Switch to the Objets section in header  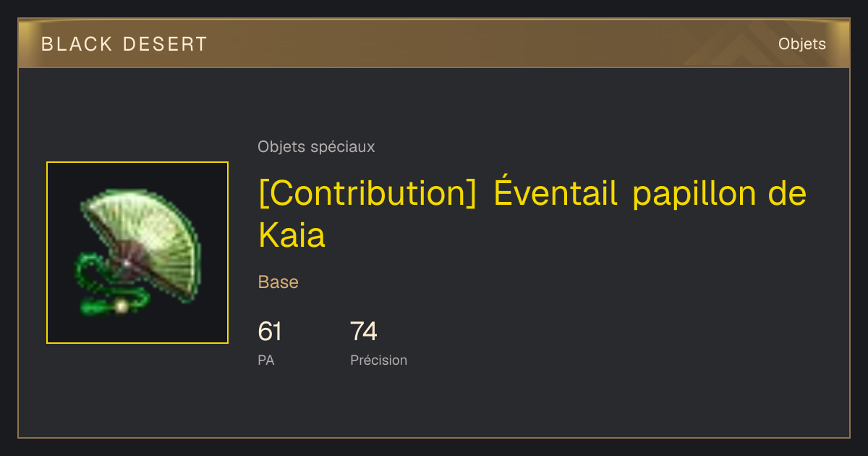(802, 44)
